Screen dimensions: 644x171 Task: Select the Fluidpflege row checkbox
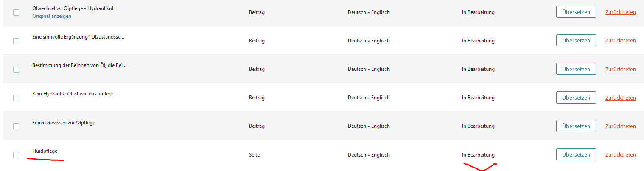click(16, 155)
